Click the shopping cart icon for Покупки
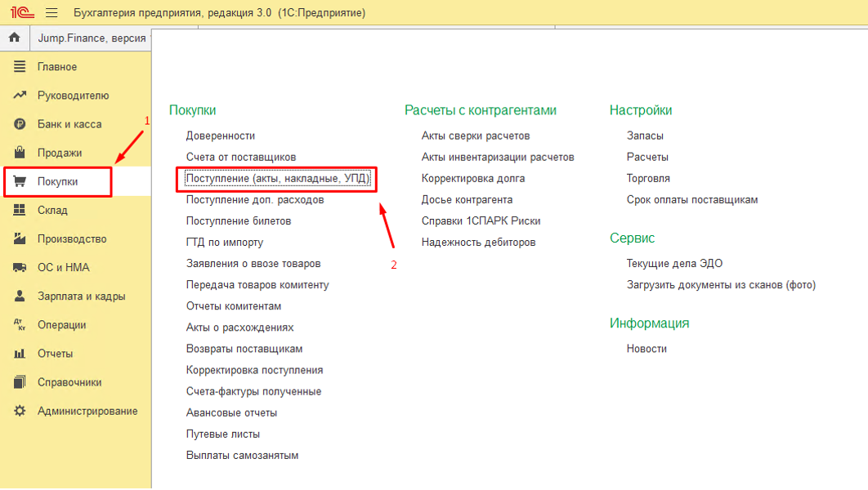Viewport: 868px width, 490px height. (x=20, y=181)
